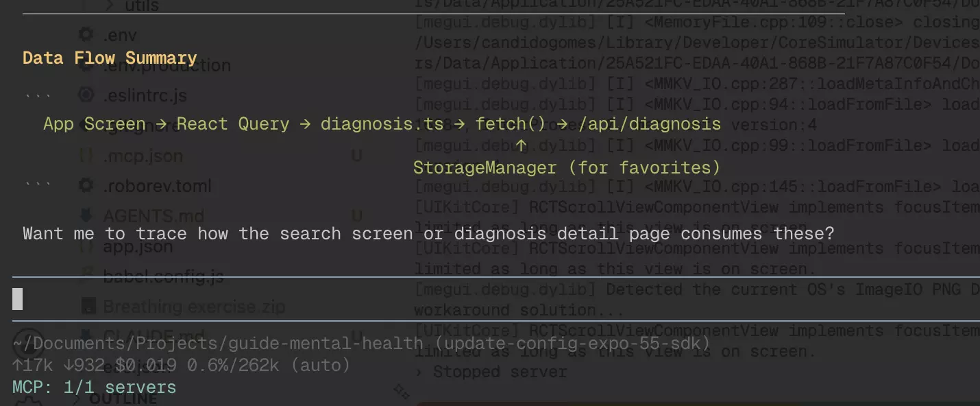980x406 pixels.
Task: Click the sparkle icon near the terminal bottom
Action: 402,392
